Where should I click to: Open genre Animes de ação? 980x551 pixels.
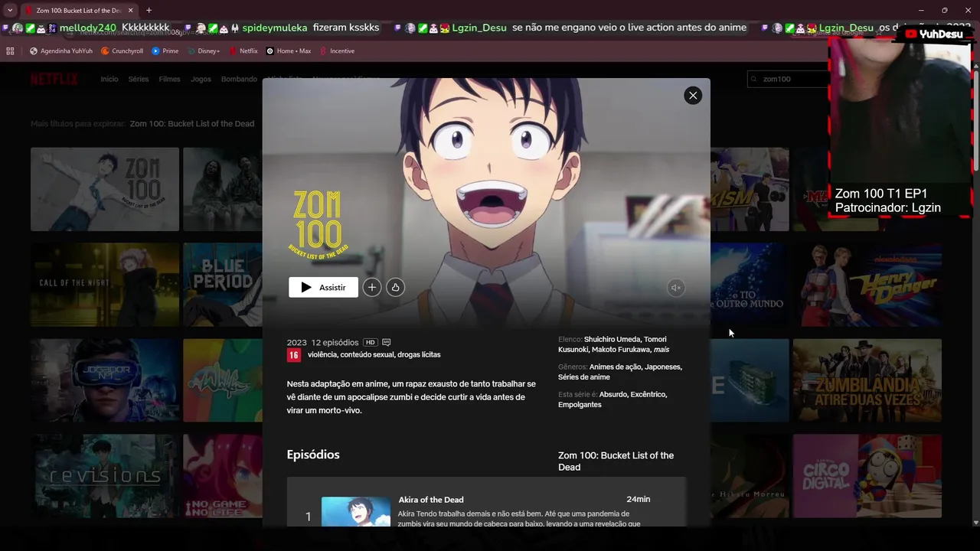(x=616, y=367)
